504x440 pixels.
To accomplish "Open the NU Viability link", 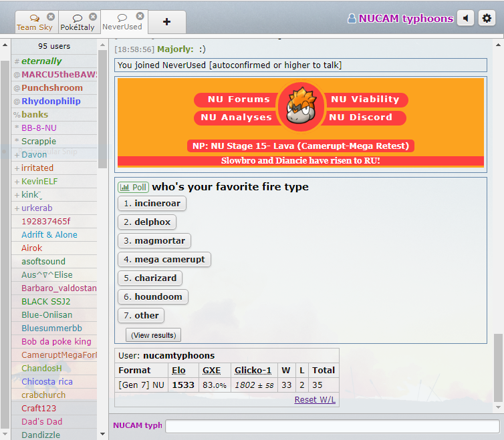I will pyautogui.click(x=365, y=99).
